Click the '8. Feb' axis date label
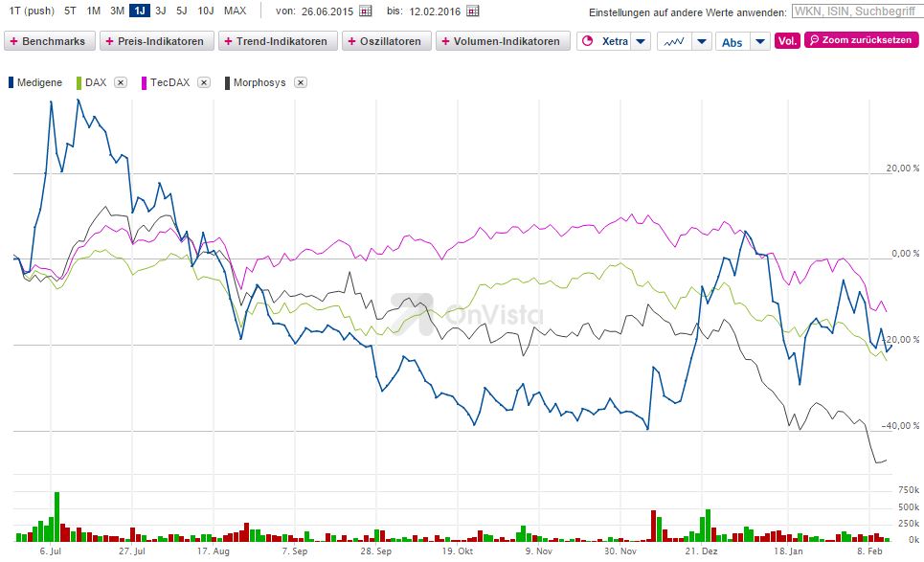 (x=869, y=551)
